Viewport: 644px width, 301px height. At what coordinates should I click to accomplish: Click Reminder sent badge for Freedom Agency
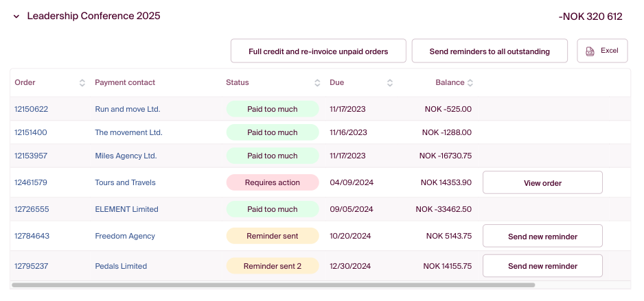coord(273,236)
